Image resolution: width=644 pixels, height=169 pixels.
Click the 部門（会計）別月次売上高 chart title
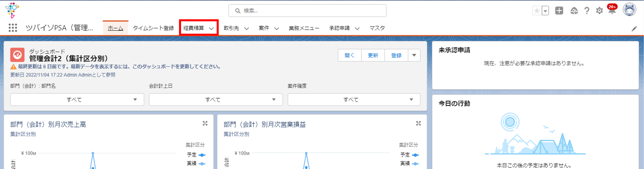point(48,124)
